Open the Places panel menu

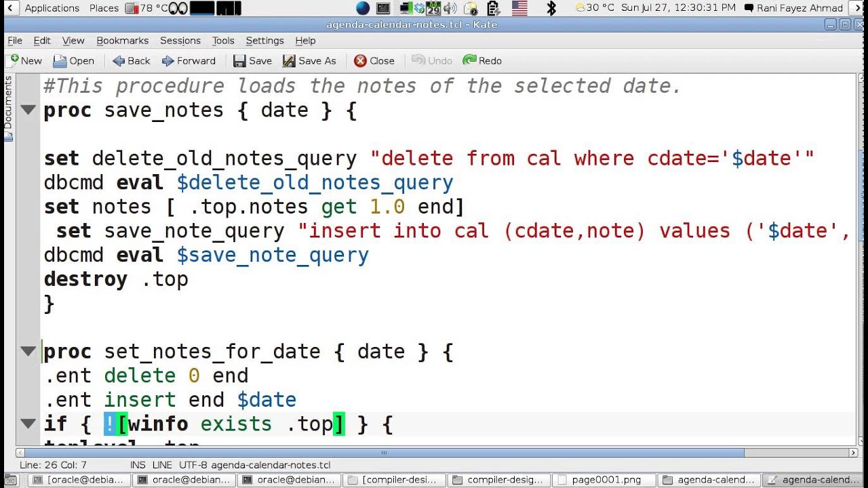(104, 8)
